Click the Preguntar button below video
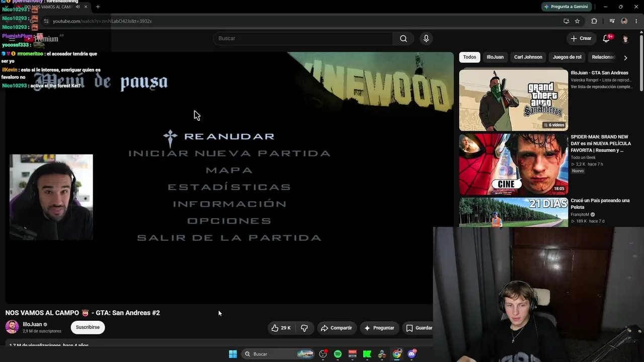Screen dimensions: 644x362 379,328
